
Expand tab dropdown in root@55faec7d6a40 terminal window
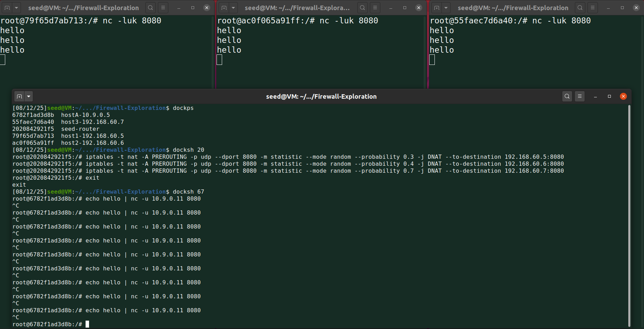pos(446,8)
